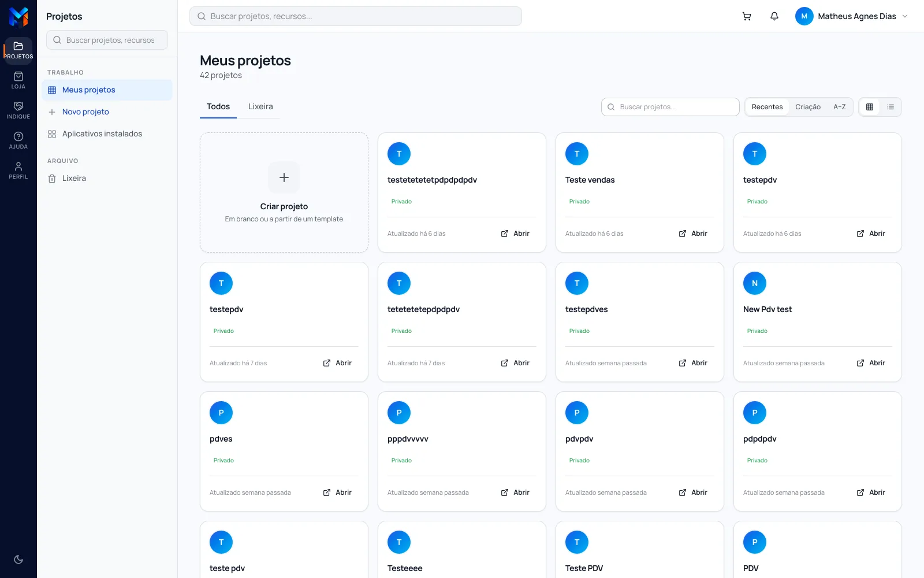Click the user avatar M in header
924x578 pixels.
(804, 16)
